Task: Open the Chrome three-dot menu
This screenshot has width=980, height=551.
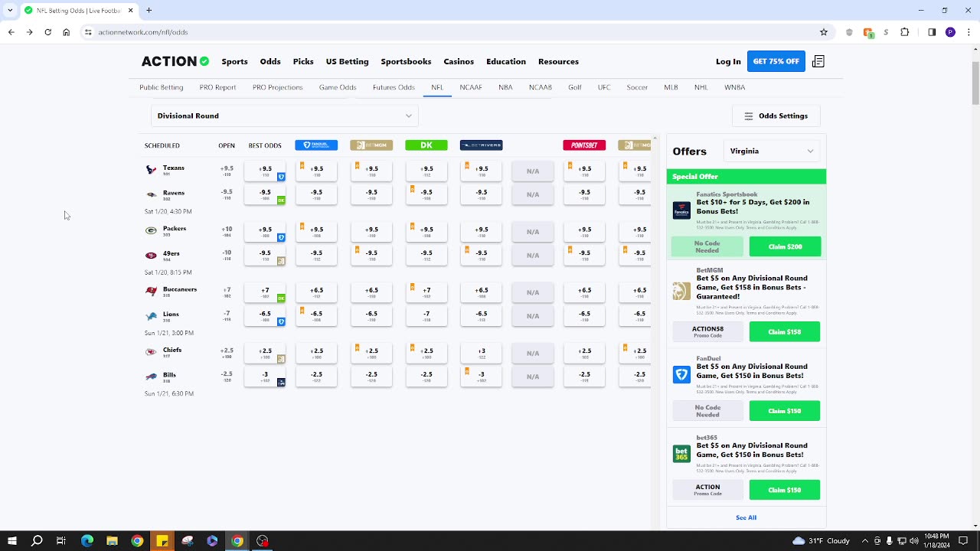Action: pos(968,32)
